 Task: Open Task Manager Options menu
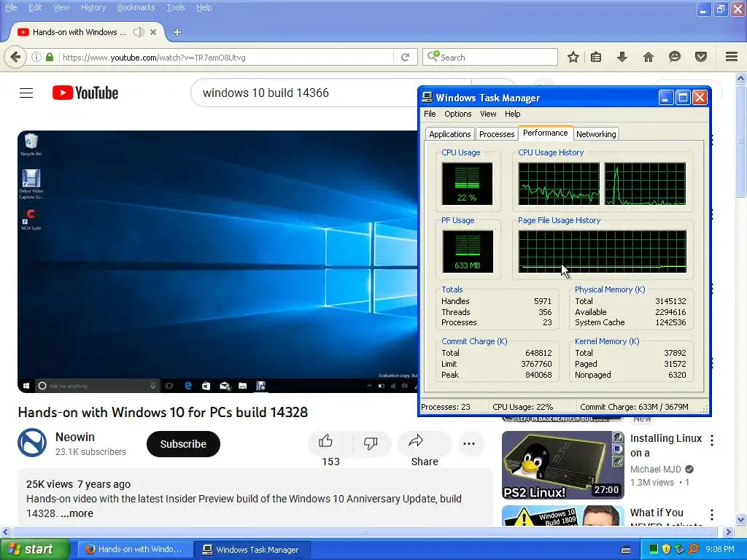coord(458,114)
